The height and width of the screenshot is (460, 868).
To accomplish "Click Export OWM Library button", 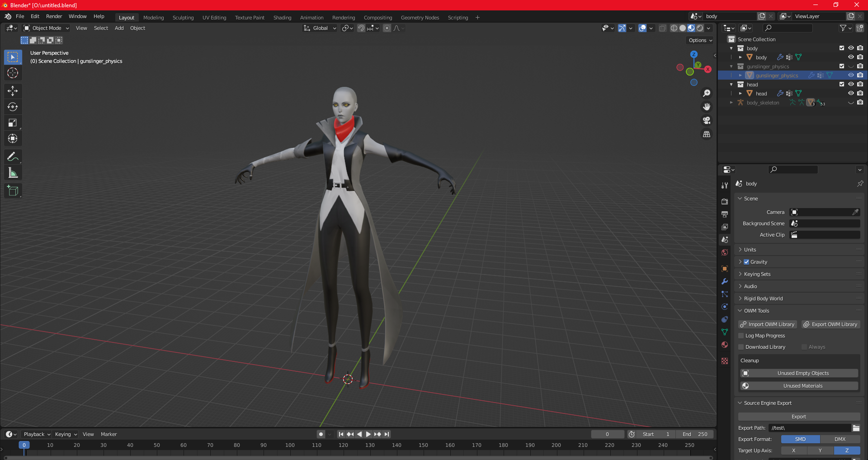I will point(831,324).
